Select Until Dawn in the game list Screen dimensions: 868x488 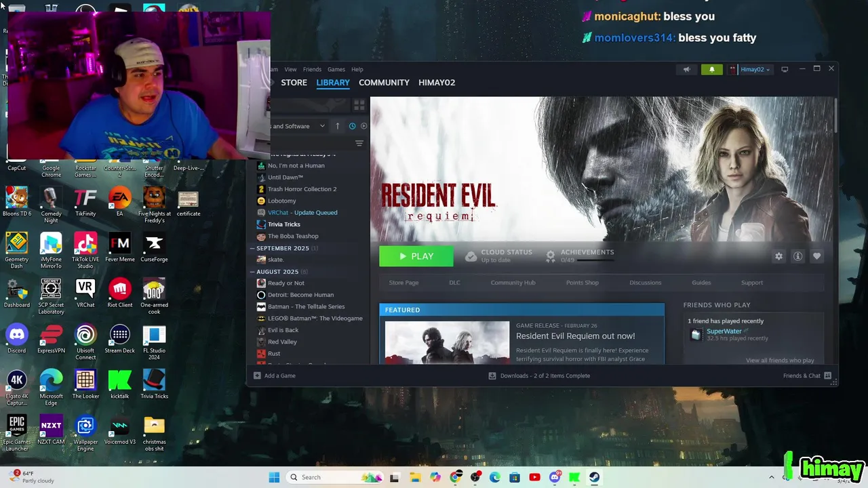point(285,178)
